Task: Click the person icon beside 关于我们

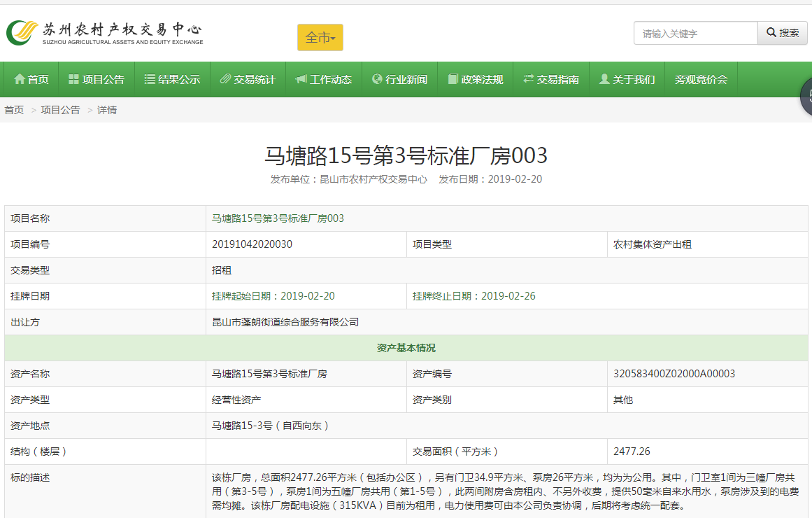Action: pos(604,80)
